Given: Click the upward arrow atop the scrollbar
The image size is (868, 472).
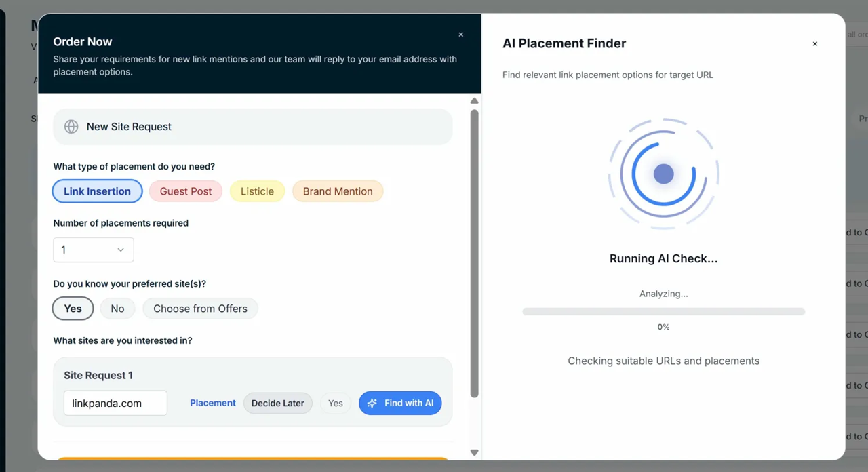Looking at the screenshot, I should pyautogui.click(x=474, y=100).
